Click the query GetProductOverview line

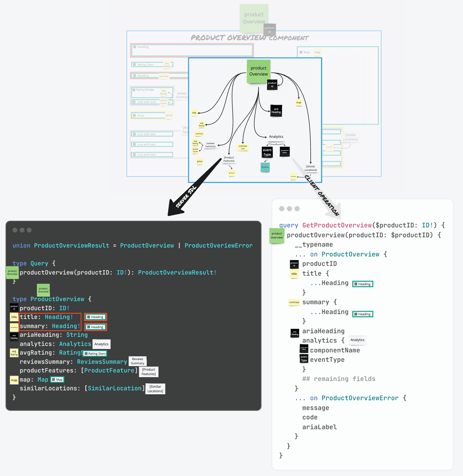362,225
